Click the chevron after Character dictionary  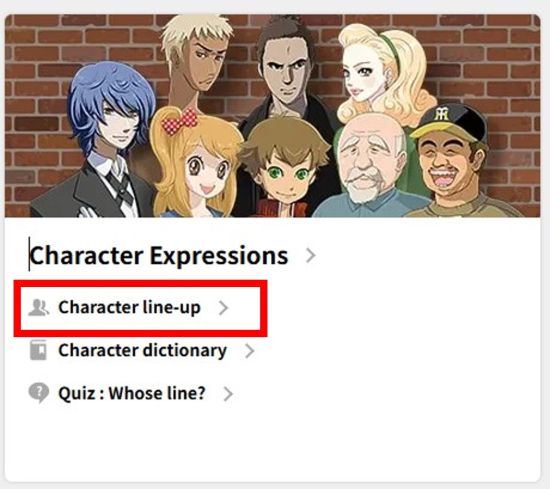pyautogui.click(x=249, y=351)
